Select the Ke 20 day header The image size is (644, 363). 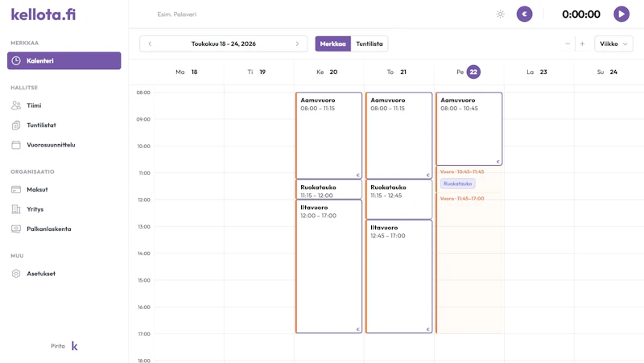coord(327,72)
